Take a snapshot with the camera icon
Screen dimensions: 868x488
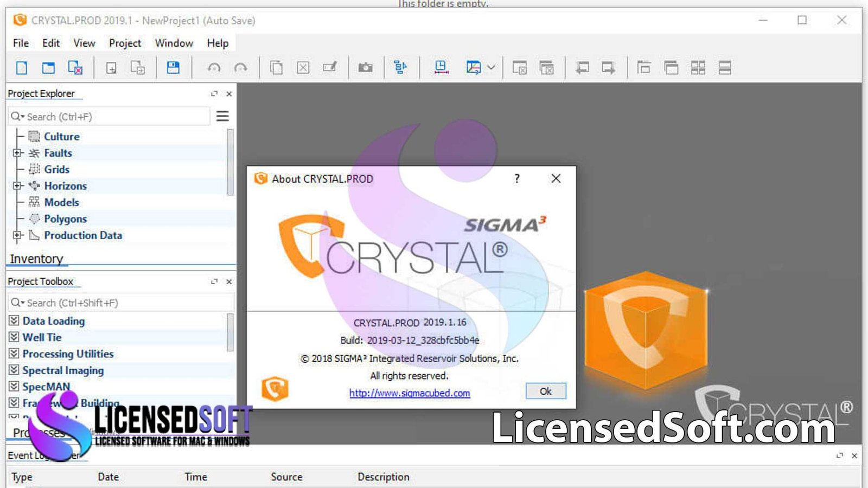tap(366, 68)
